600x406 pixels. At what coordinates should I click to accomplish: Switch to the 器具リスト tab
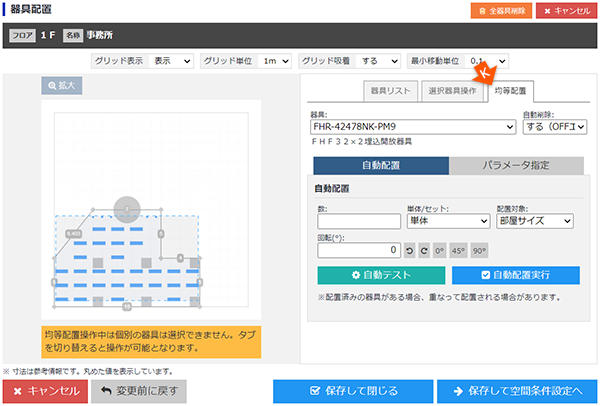point(389,91)
